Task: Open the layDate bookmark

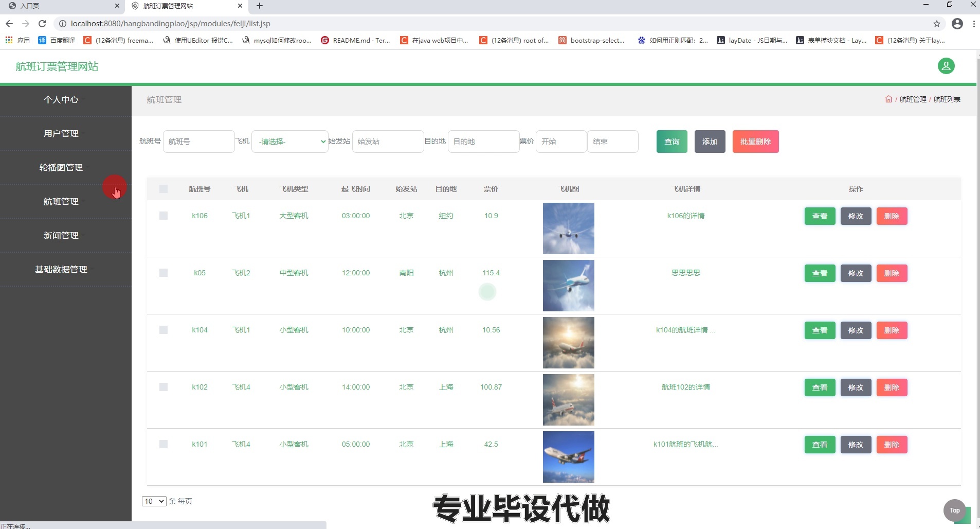Action: click(x=752, y=40)
